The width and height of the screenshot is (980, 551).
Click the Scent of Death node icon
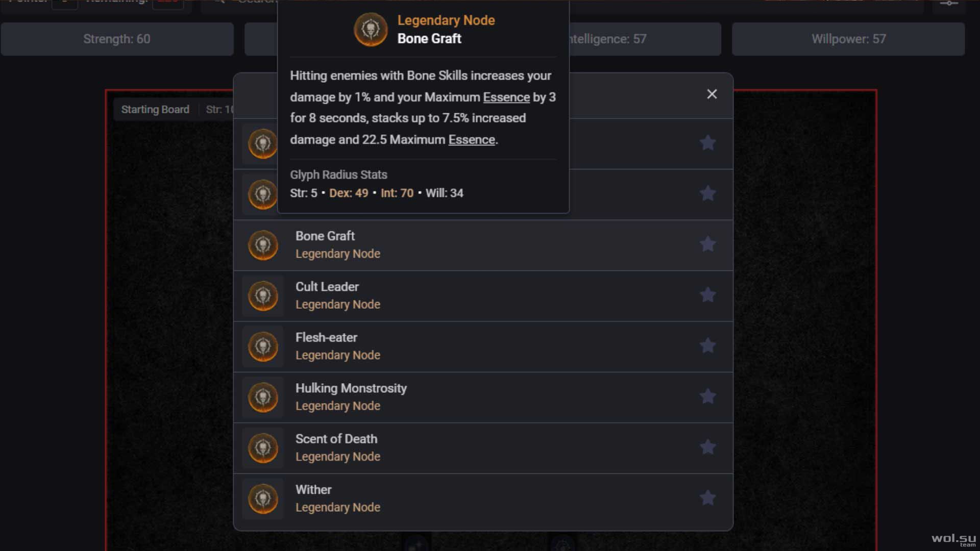point(263,448)
